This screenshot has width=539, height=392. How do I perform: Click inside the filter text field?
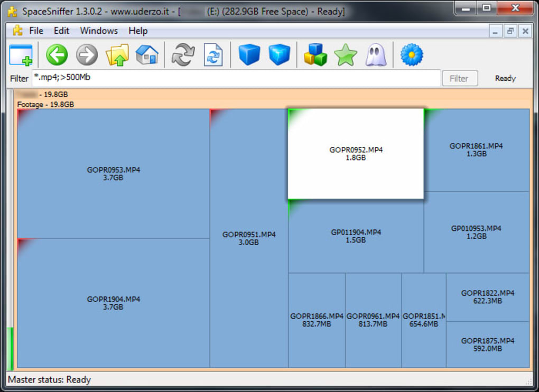click(236, 78)
